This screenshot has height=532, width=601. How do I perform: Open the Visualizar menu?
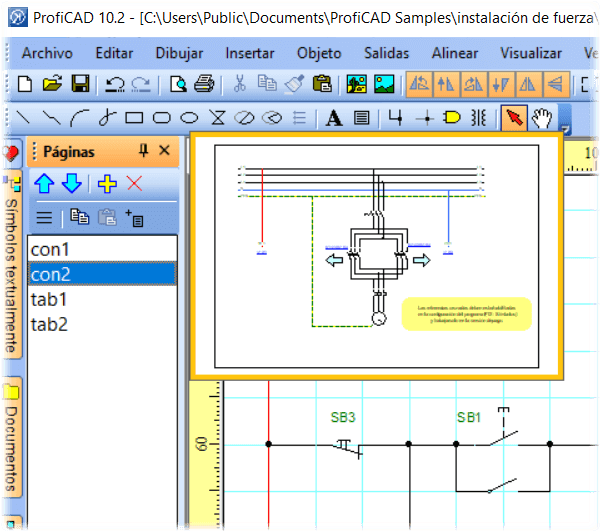(x=531, y=53)
